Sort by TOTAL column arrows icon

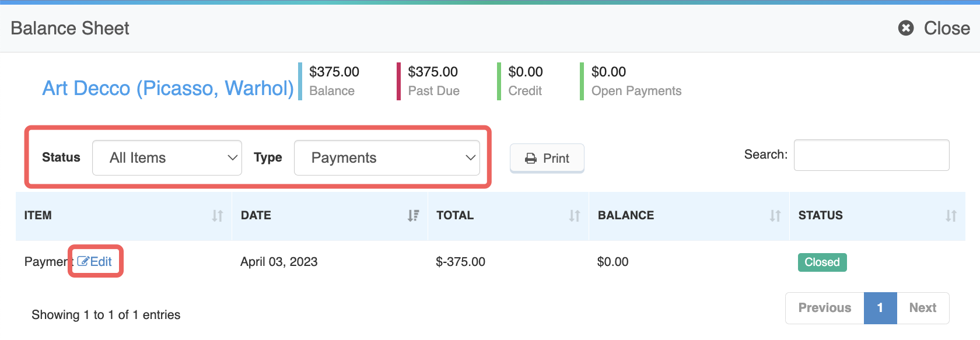[575, 216]
